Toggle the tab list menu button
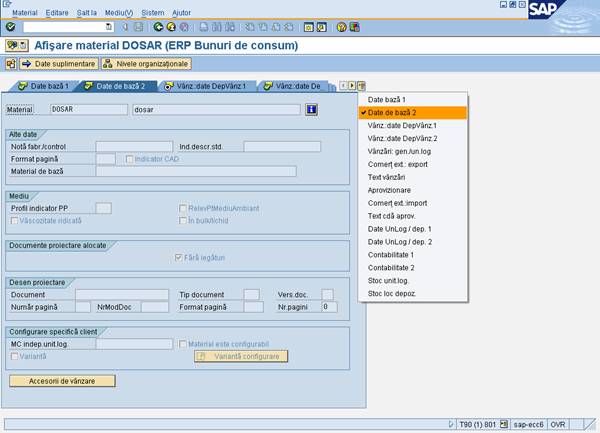 [361, 86]
